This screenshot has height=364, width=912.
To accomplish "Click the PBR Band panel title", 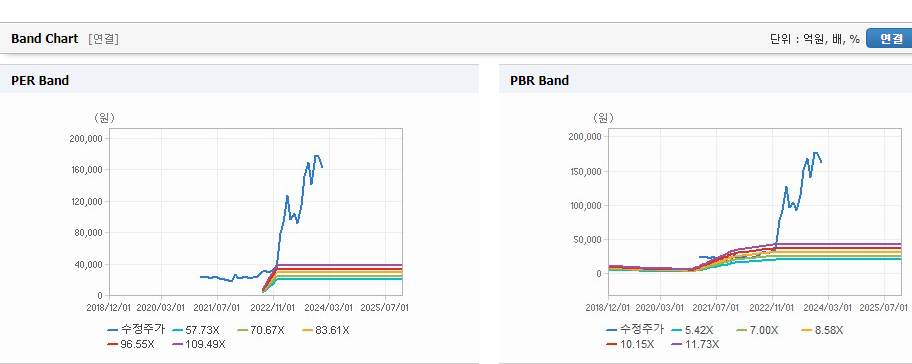I will (x=539, y=81).
